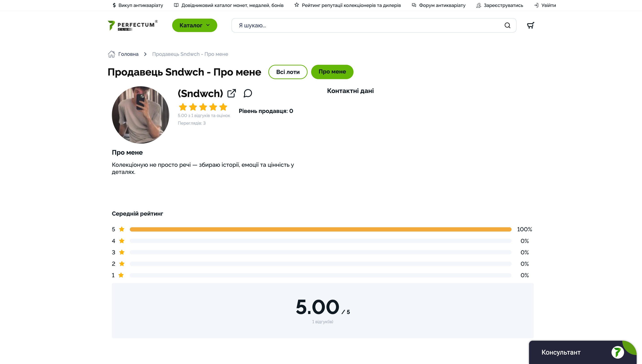642x364 pixels.
Task: Switch to the Всі лоти tab
Action: pos(288,72)
